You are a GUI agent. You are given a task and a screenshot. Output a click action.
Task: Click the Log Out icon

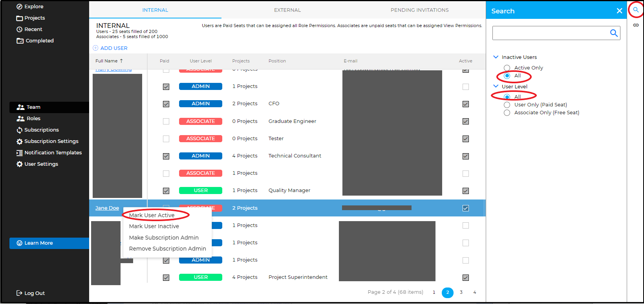click(19, 293)
